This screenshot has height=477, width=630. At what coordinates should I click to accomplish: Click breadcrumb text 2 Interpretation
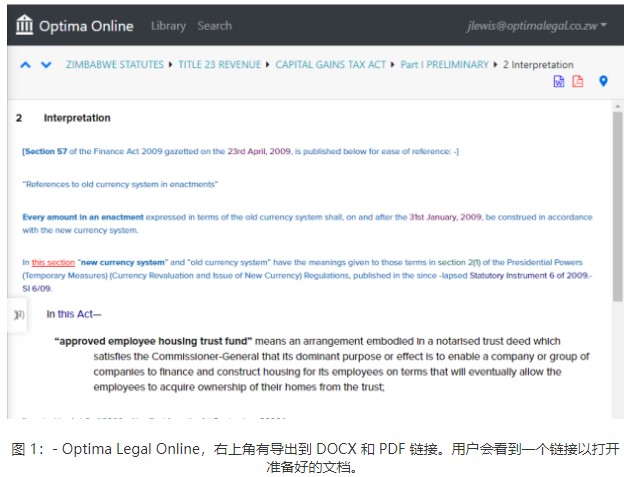[538, 65]
